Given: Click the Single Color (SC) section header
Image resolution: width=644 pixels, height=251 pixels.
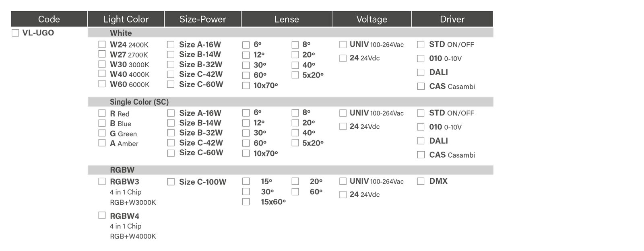Looking at the screenshot, I should 139,102.
